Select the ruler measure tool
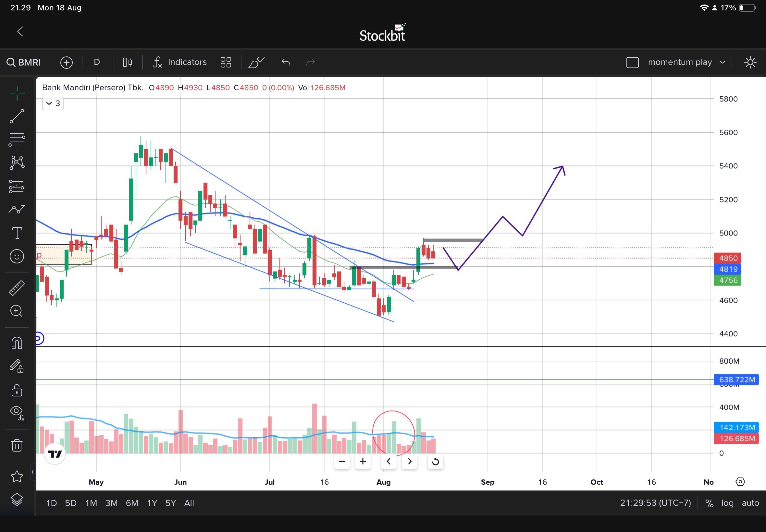This screenshot has height=532, width=766. (x=17, y=288)
